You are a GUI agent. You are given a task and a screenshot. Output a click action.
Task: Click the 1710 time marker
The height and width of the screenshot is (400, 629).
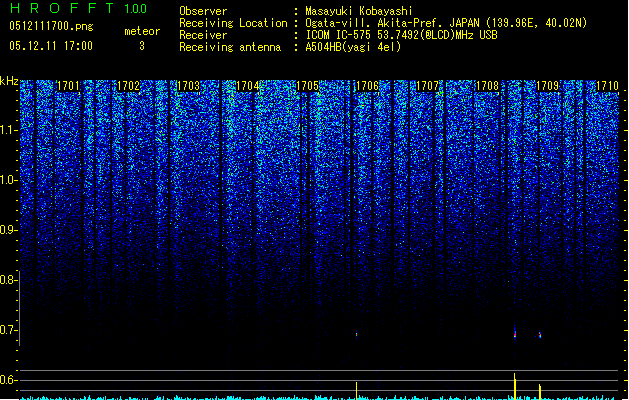point(607,86)
